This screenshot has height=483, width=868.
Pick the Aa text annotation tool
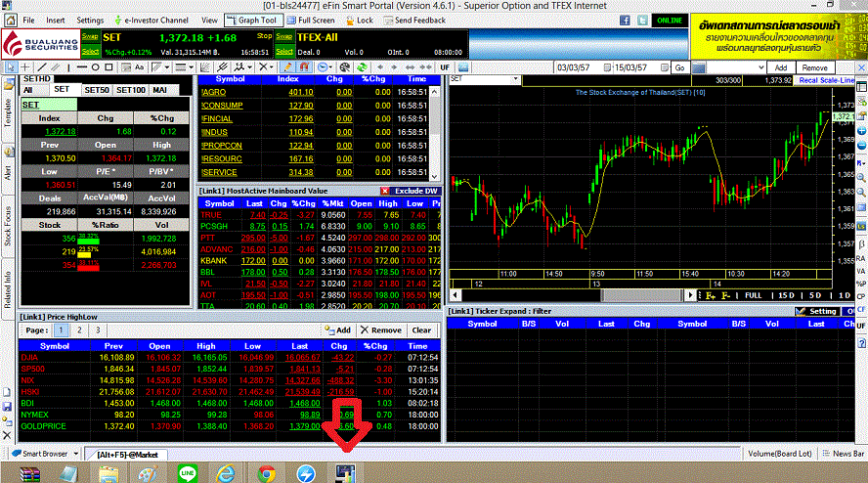[x=139, y=67]
